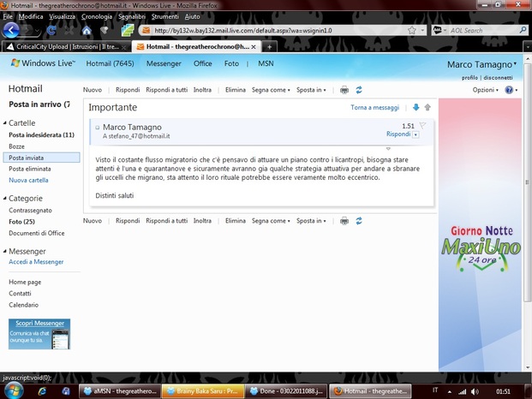Show hidden tray icons arrow
The height and width of the screenshot is (399, 532).
click(450, 392)
